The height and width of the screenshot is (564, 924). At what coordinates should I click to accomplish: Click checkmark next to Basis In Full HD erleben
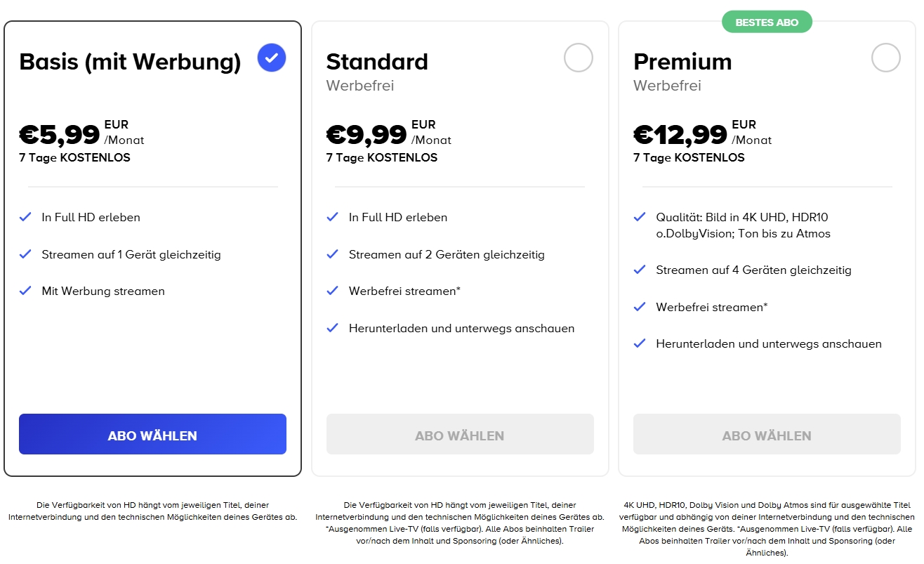[x=25, y=216]
